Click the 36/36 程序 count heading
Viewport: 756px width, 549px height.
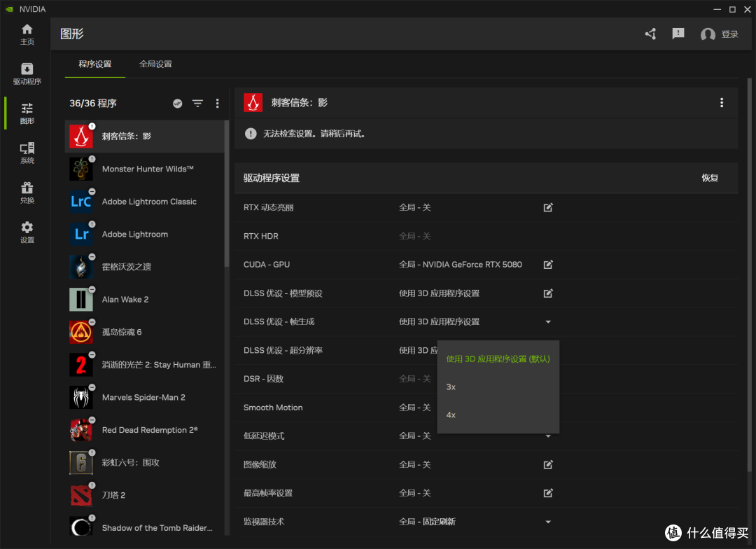tap(93, 103)
